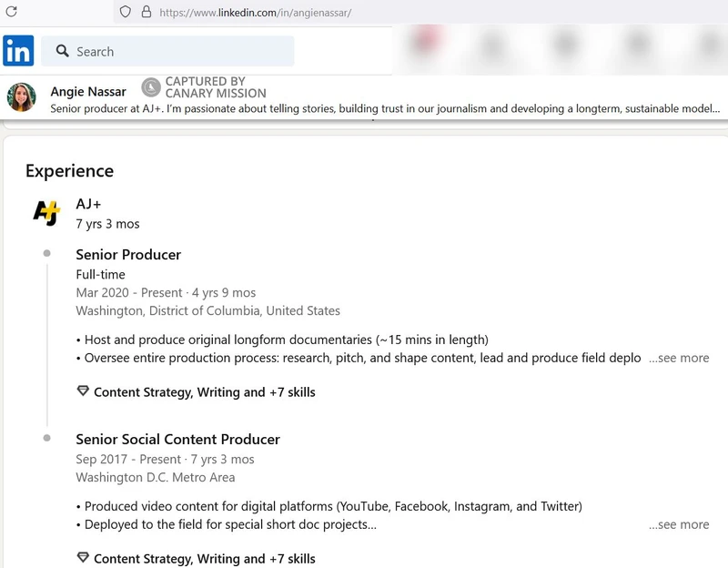Open Angie Nassar's profile photo
This screenshot has width=728, height=568.
coord(21,97)
